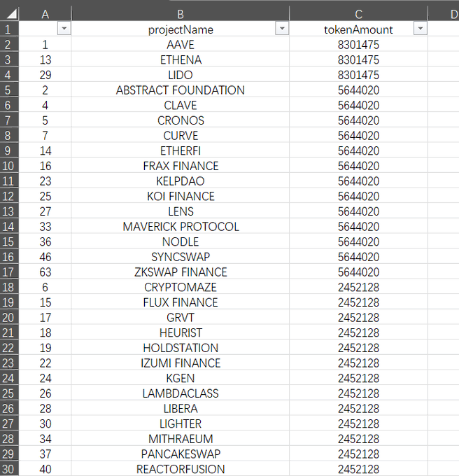Image resolution: width=459 pixels, height=476 pixels.
Task: Open filter dropdown in column A header
Action: tap(64, 29)
